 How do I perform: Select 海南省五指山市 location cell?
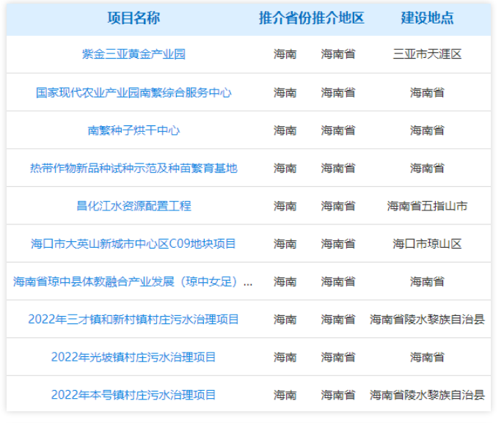pyautogui.click(x=427, y=206)
